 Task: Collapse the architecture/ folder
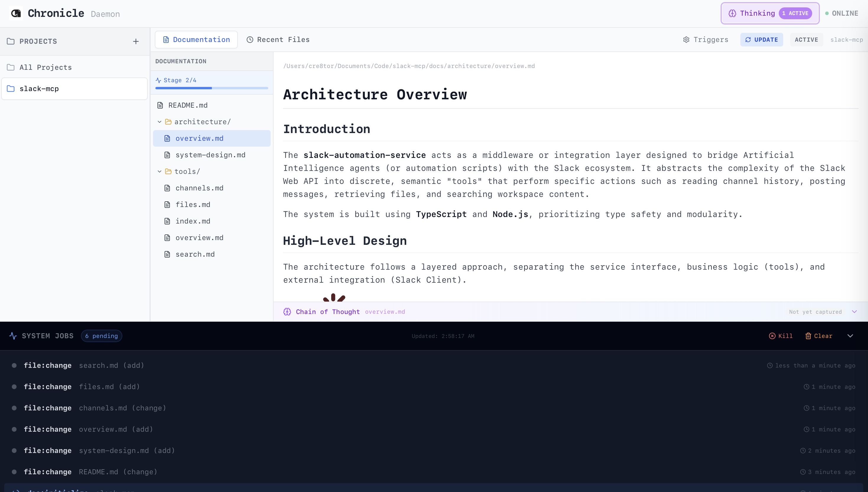(x=160, y=122)
